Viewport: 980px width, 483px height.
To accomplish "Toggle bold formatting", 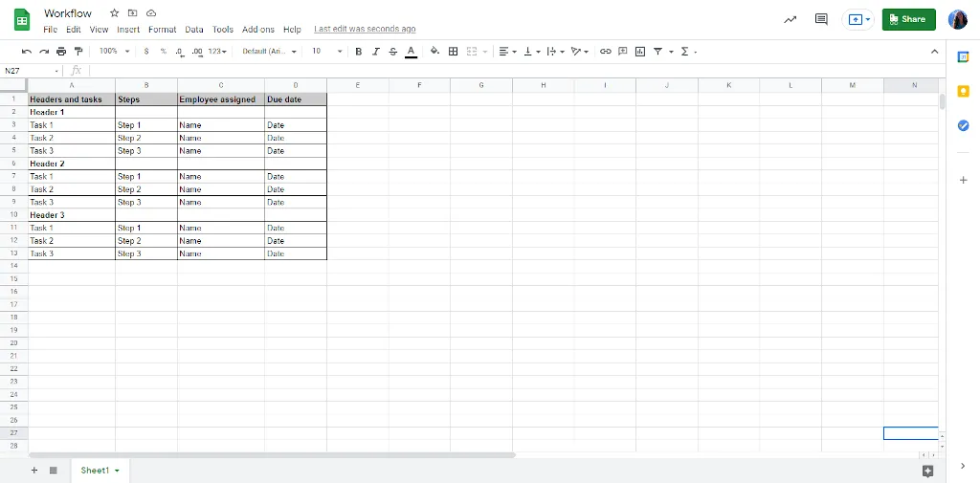I will (358, 52).
